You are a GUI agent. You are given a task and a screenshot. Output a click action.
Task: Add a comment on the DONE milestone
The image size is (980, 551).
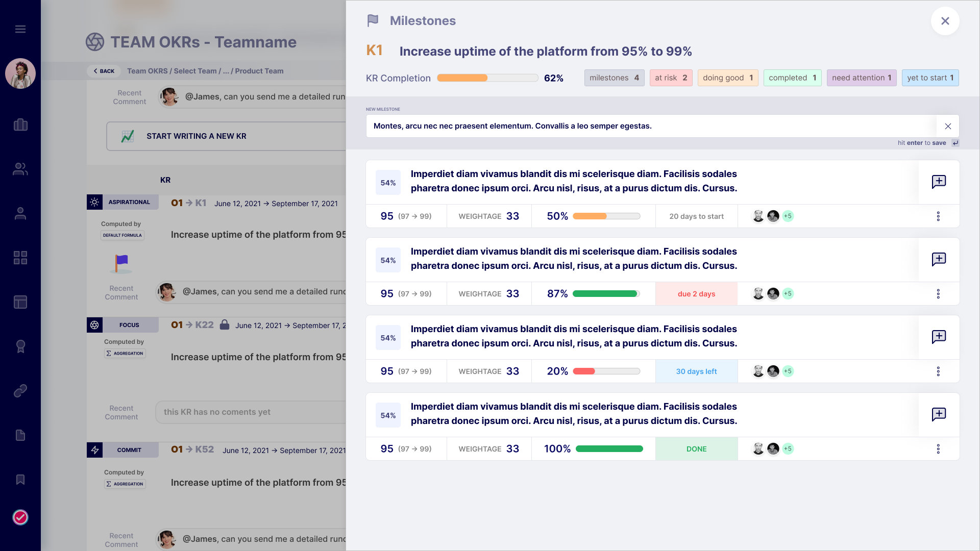[x=939, y=414]
